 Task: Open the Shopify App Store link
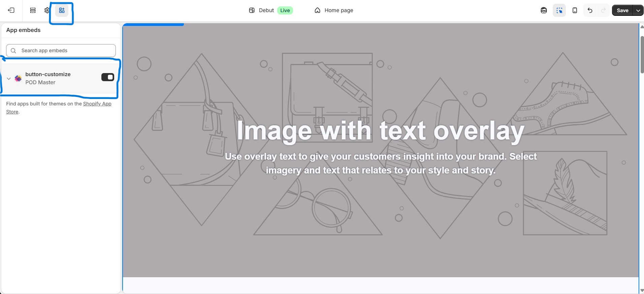pyautogui.click(x=97, y=104)
